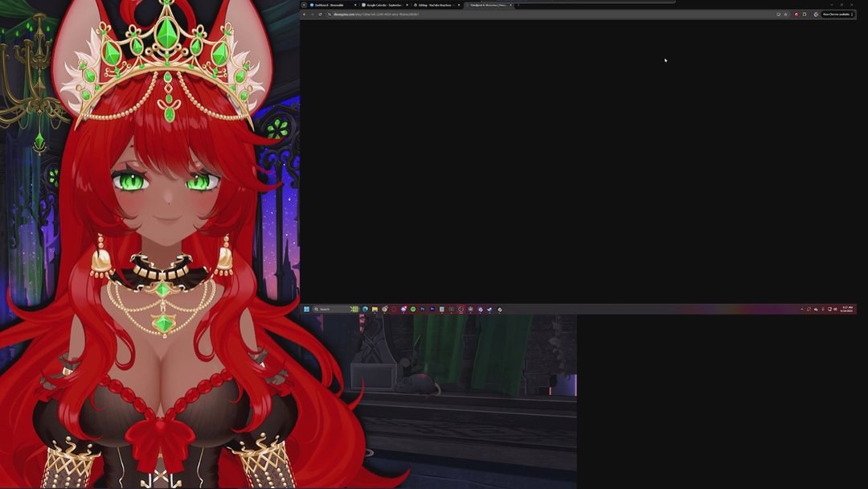Image resolution: width=868 pixels, height=489 pixels.
Task: Click the New Chrome available update button
Action: [x=836, y=14]
